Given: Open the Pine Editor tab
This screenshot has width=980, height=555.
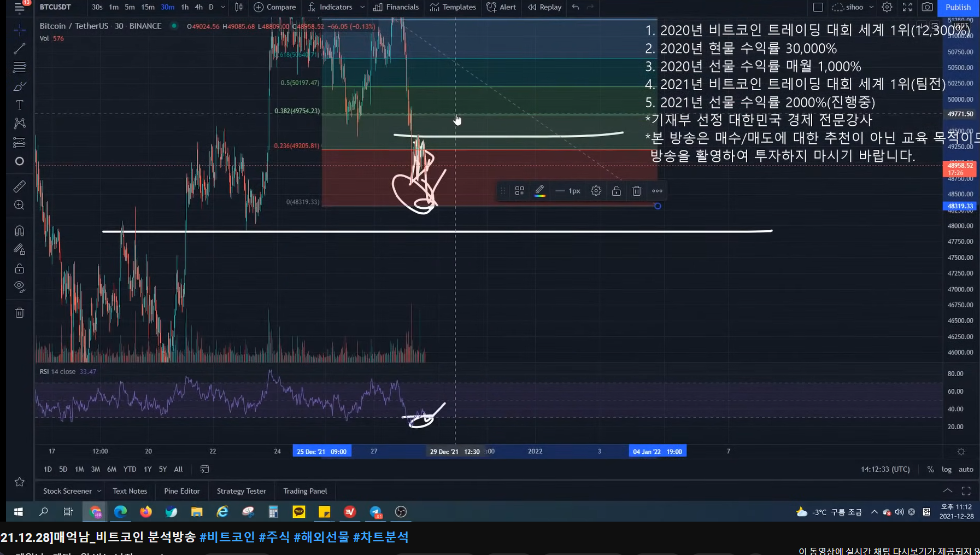Looking at the screenshot, I should 182,491.
